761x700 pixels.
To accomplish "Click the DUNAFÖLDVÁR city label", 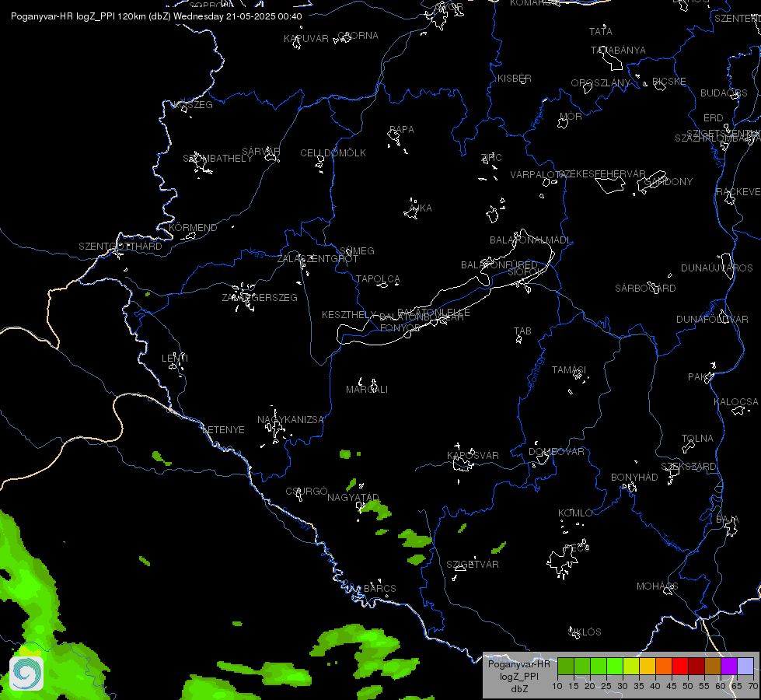I will click(x=712, y=320).
